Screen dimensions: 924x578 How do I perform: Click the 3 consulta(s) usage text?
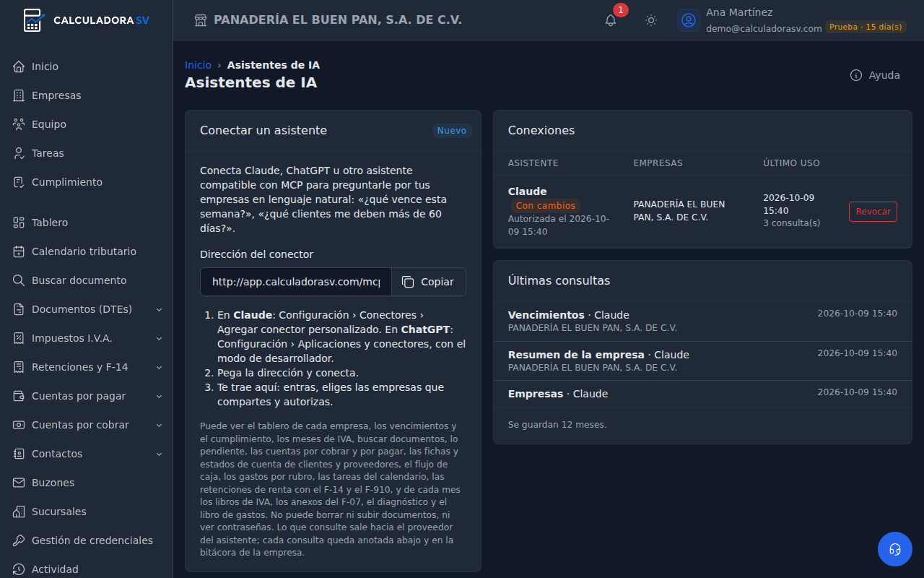792,223
